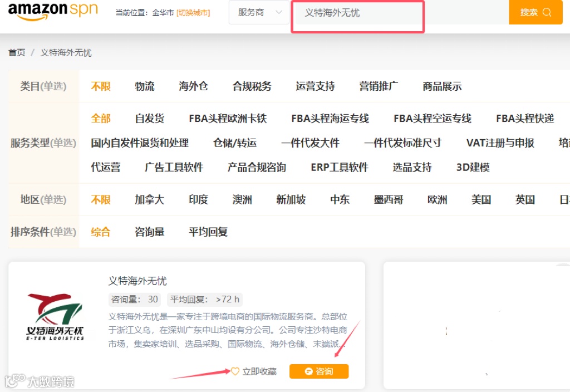Select the 营销推广 category filter

pyautogui.click(x=379, y=86)
